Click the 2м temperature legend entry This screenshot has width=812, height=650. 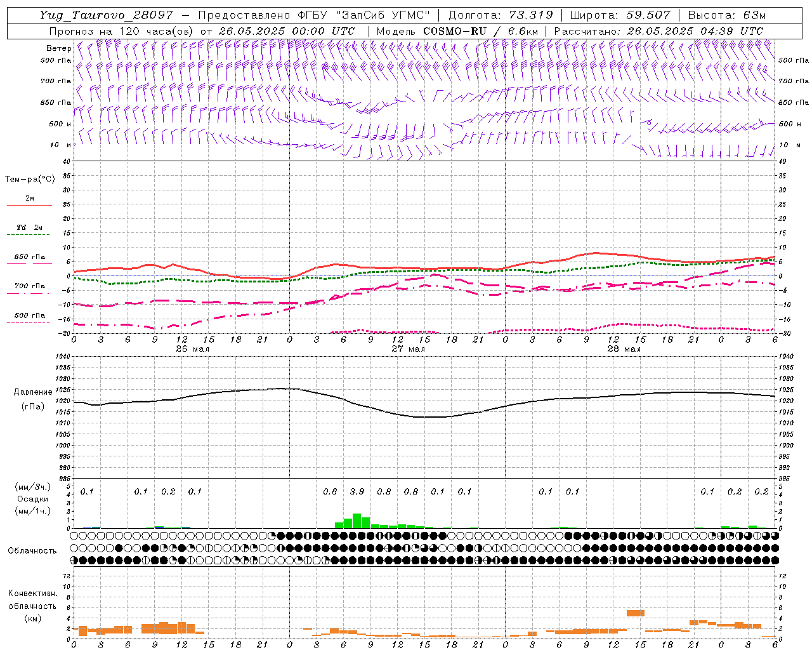click(x=30, y=199)
